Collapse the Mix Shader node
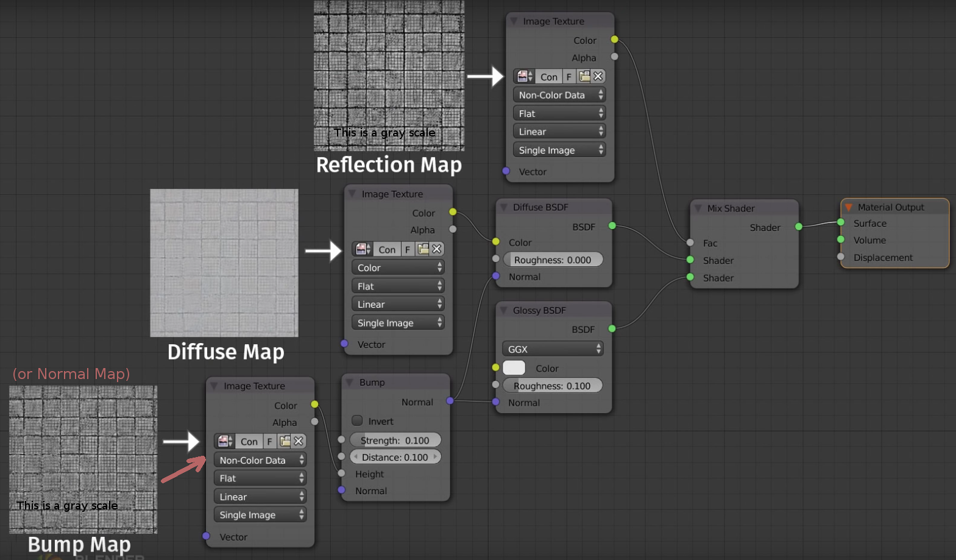Viewport: 956px width, 560px height. [698, 208]
